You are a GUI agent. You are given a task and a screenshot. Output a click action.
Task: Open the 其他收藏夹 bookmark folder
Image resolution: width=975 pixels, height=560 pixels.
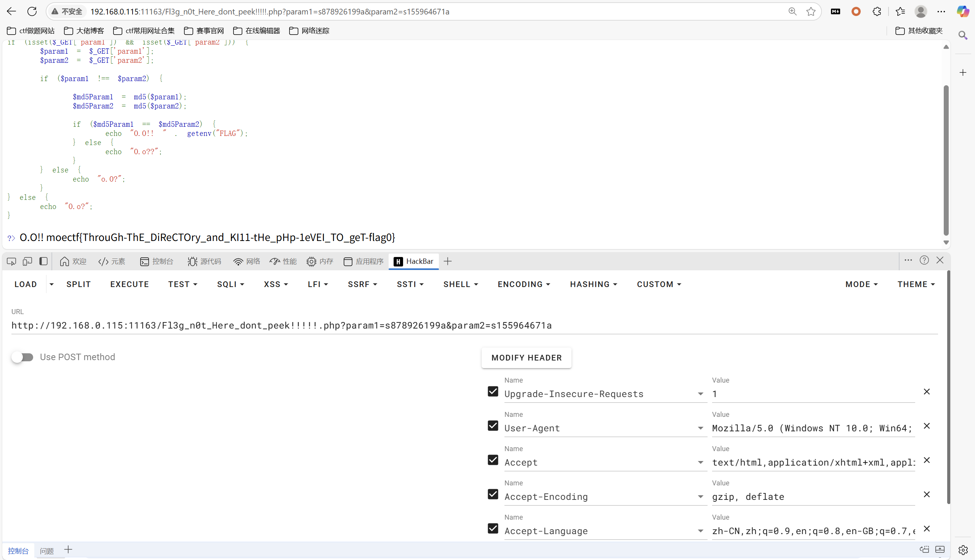pyautogui.click(x=919, y=31)
